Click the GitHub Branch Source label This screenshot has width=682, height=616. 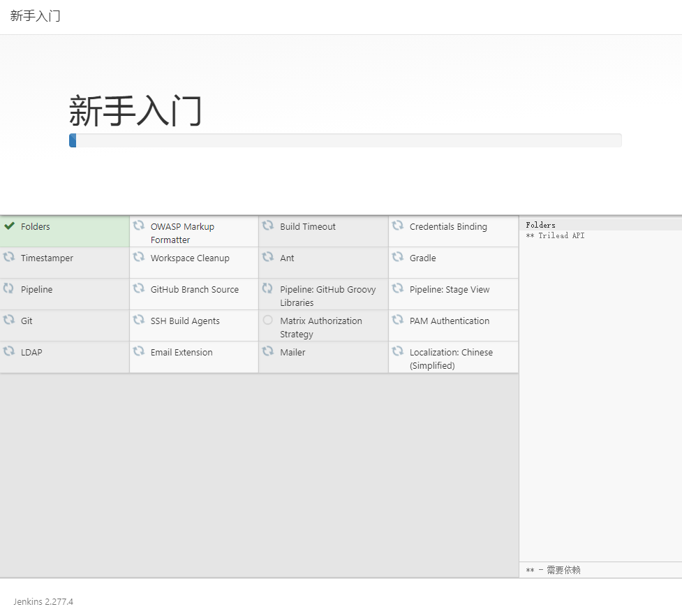tap(195, 289)
